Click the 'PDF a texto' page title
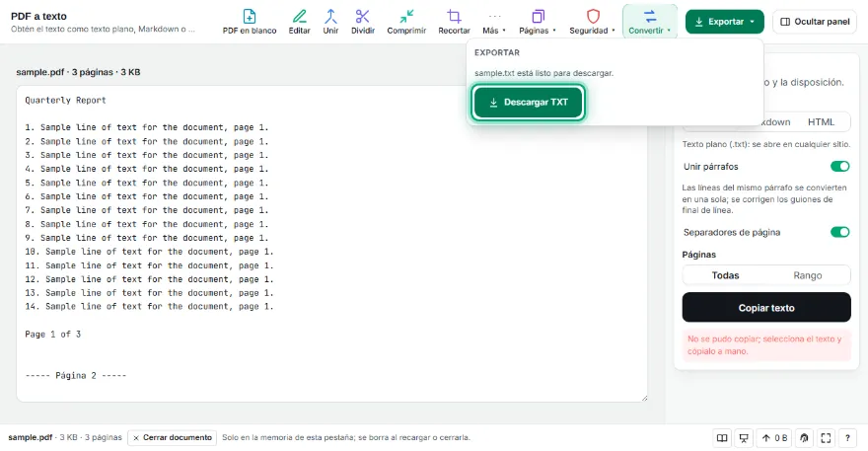This screenshot has width=868, height=451. click(x=38, y=16)
